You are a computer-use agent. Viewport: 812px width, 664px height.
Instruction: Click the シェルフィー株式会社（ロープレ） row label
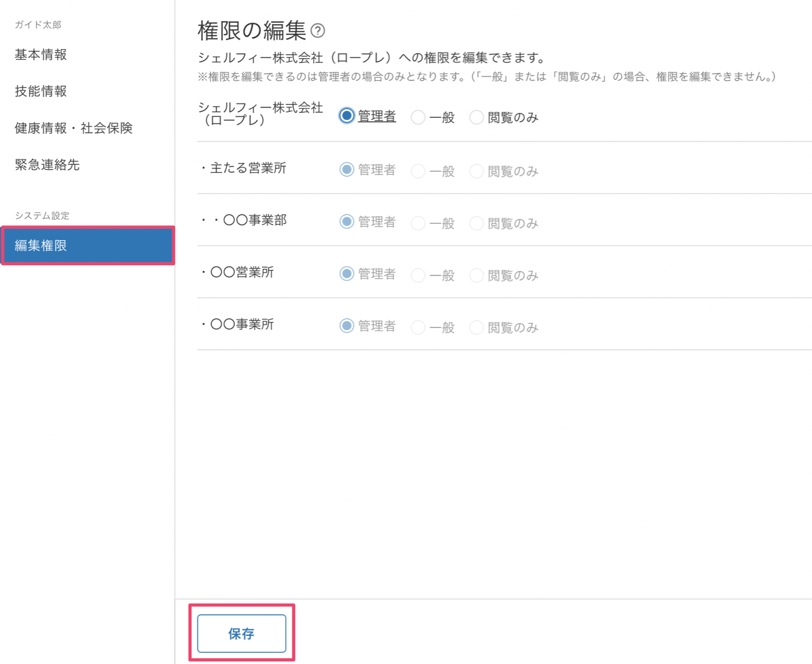point(260,114)
